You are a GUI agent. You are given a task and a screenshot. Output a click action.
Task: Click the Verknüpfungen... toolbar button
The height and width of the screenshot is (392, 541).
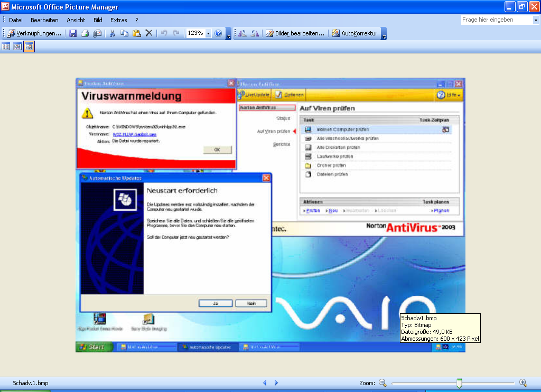click(x=34, y=33)
